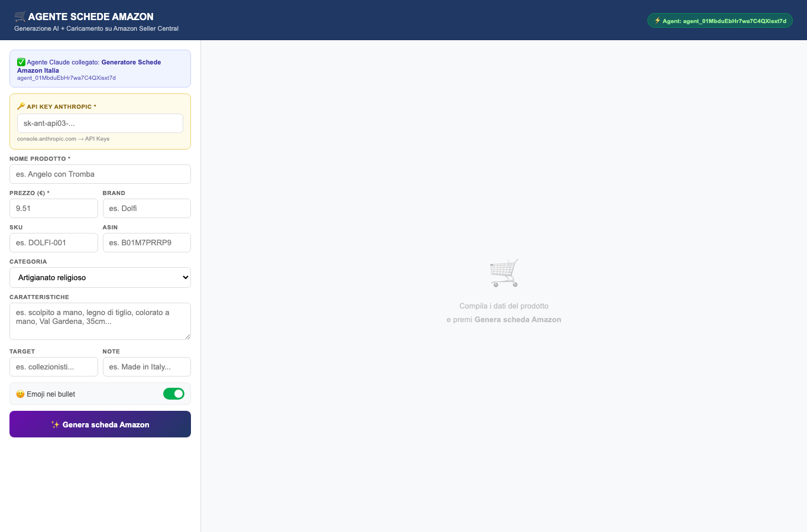Viewport: 807px width, 532px height.
Task: Click the Genera scheda Amazon button
Action: tap(100, 424)
